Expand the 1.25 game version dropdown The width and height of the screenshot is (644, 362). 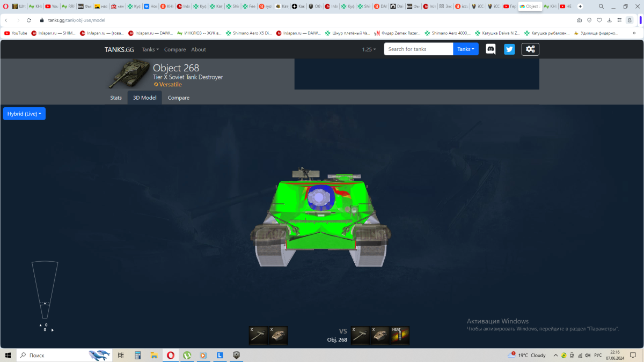369,49
